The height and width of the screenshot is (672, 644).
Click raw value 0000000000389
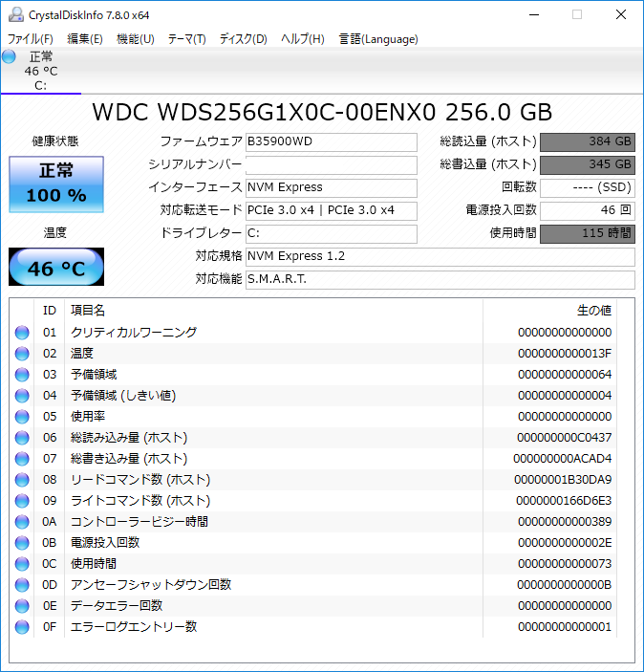pyautogui.click(x=565, y=522)
